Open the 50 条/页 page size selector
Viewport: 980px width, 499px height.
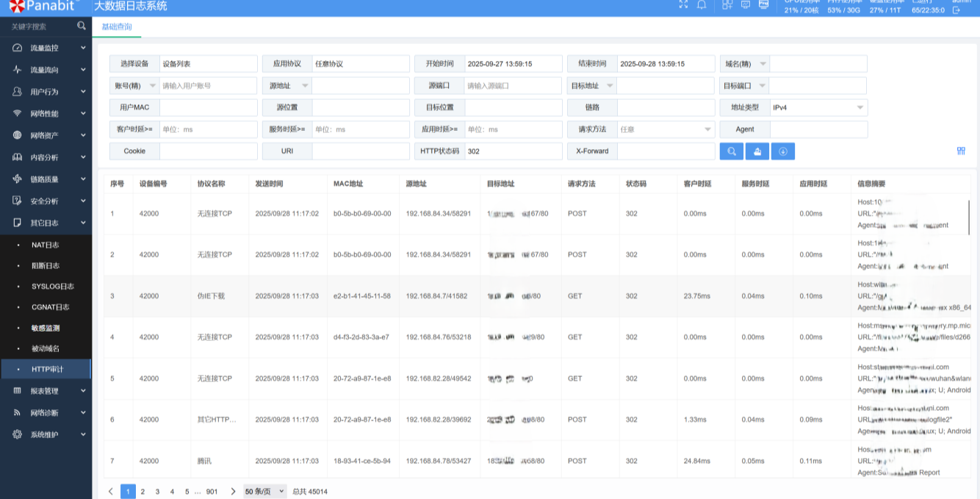point(265,492)
